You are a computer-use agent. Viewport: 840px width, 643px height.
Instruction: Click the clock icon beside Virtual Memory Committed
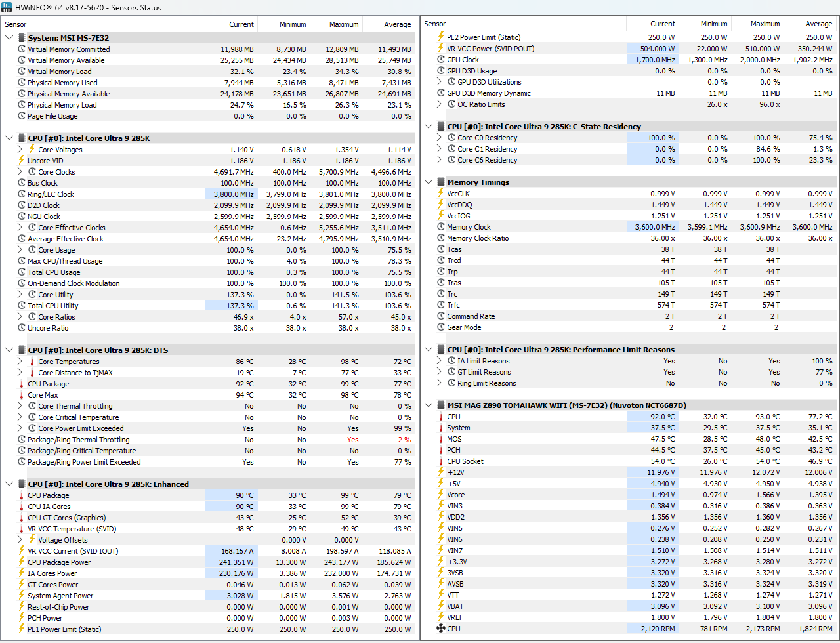click(x=22, y=49)
